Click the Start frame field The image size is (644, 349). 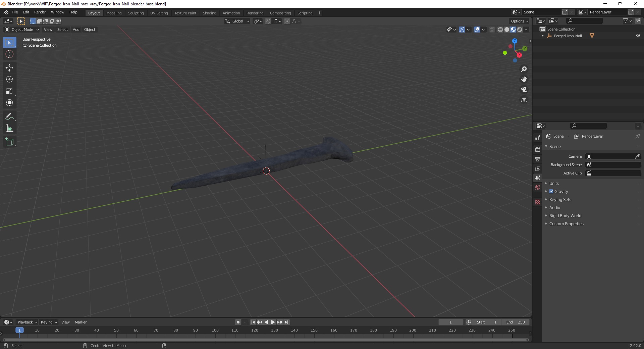[487, 322]
